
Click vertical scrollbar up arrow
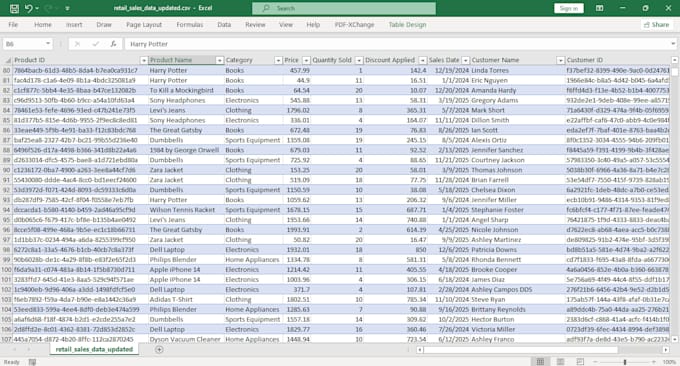[x=675, y=60]
